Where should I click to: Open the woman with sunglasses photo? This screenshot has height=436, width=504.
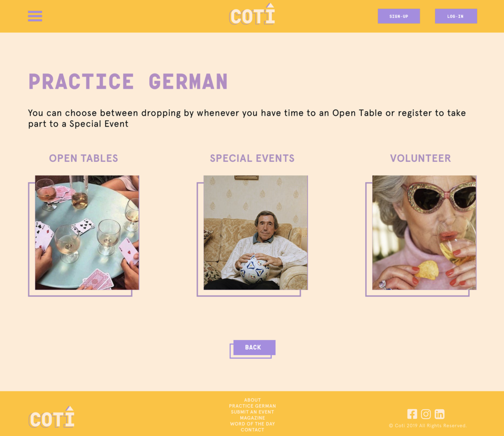click(x=424, y=233)
